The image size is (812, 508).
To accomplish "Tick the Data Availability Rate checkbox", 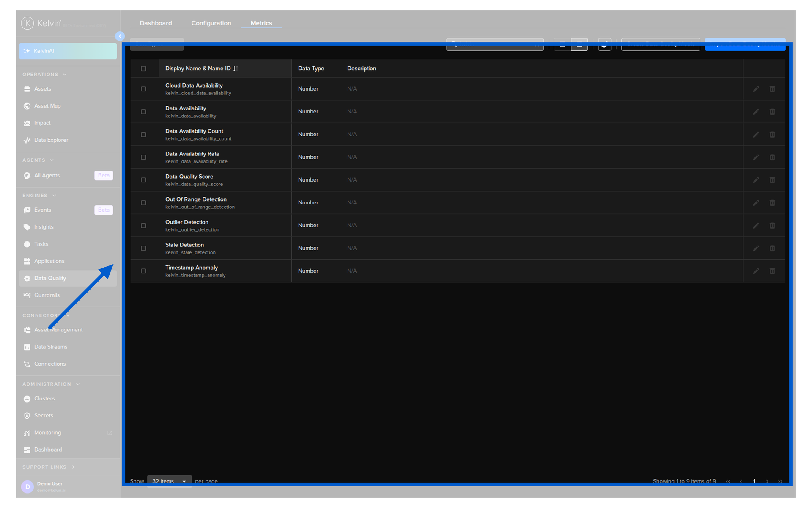I will click(143, 157).
